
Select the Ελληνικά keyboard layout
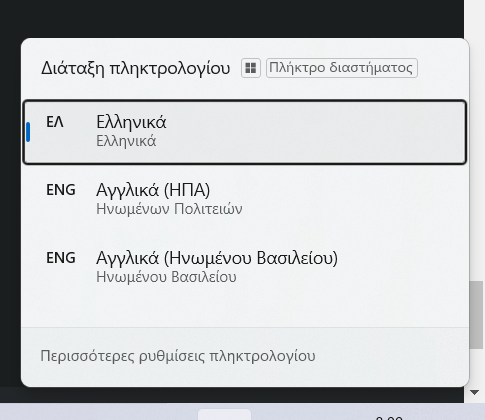click(245, 132)
